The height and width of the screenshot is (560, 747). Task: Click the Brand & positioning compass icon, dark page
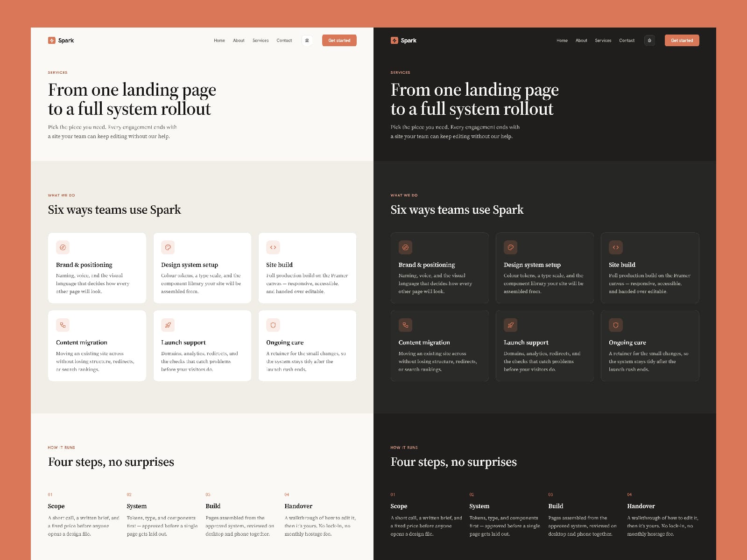coord(406,247)
